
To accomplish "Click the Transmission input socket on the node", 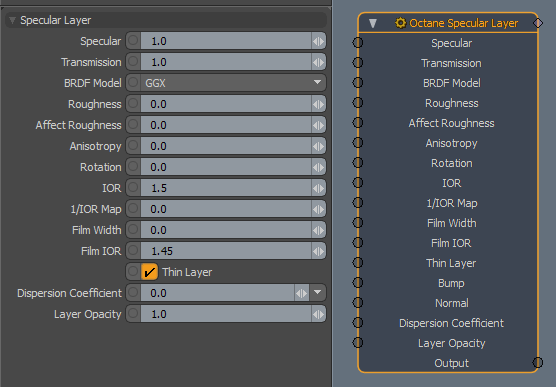I will click(358, 62).
